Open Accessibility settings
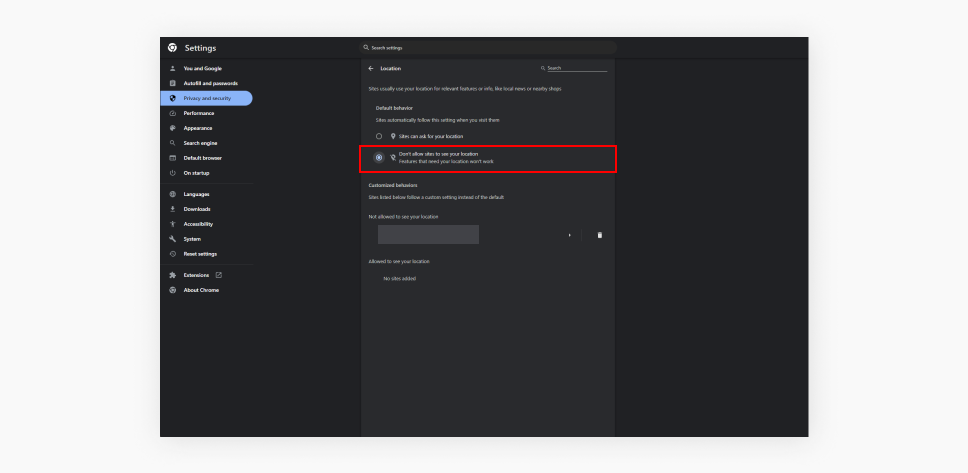 (x=207, y=224)
